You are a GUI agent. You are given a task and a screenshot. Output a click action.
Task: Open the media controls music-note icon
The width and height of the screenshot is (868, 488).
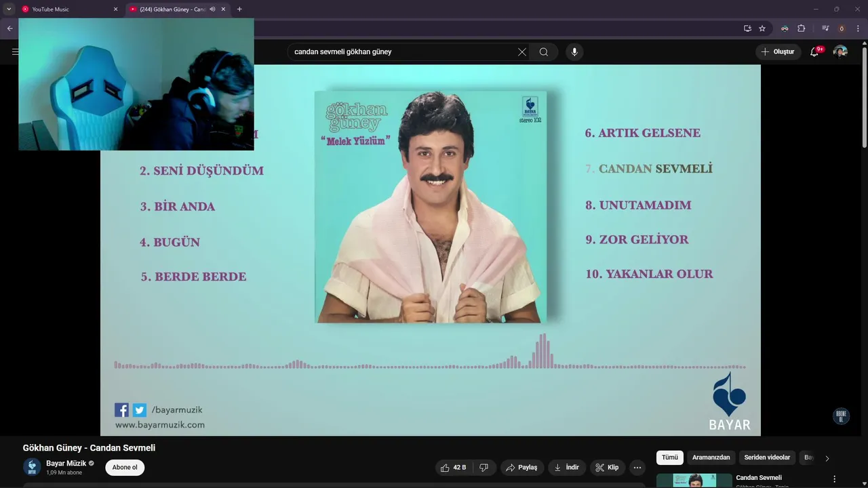click(x=825, y=28)
